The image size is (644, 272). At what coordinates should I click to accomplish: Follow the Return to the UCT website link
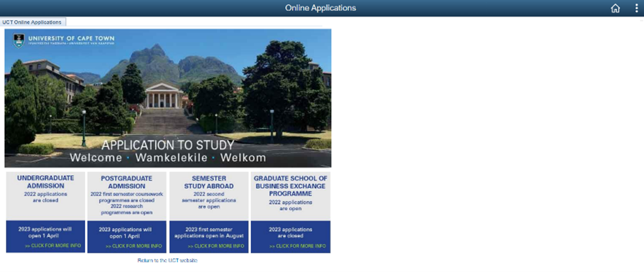pos(167,260)
